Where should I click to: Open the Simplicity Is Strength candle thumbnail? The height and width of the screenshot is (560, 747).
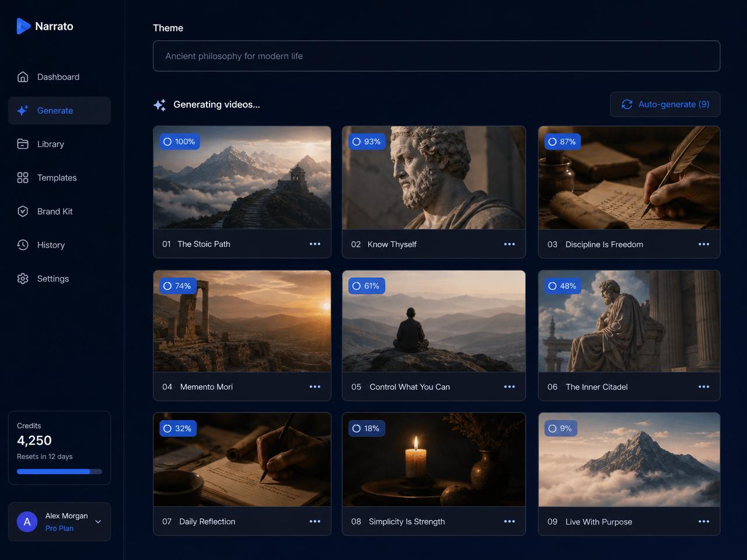pyautogui.click(x=434, y=460)
